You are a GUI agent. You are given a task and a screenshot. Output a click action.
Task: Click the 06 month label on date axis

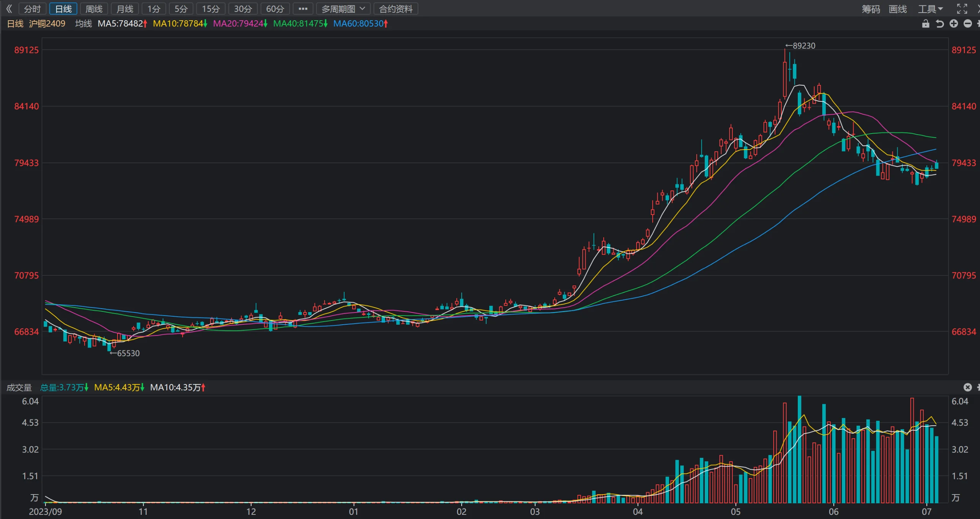(x=834, y=512)
